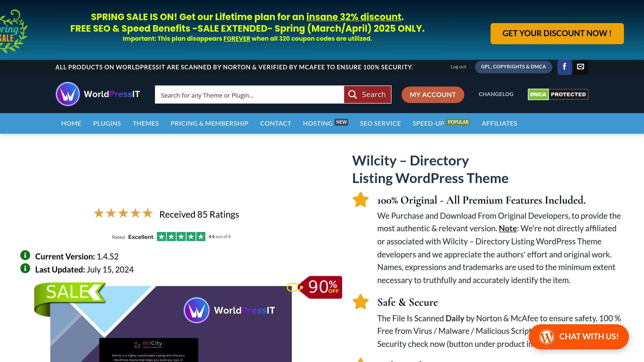Click the Search button
644x362 pixels.
pyautogui.click(x=368, y=95)
